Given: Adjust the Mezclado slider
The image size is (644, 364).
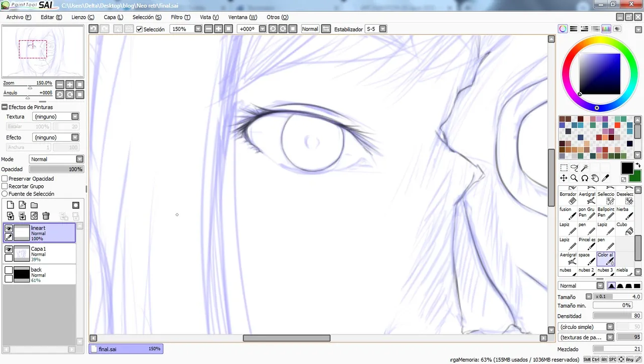Looking at the screenshot, I should tap(617, 349).
